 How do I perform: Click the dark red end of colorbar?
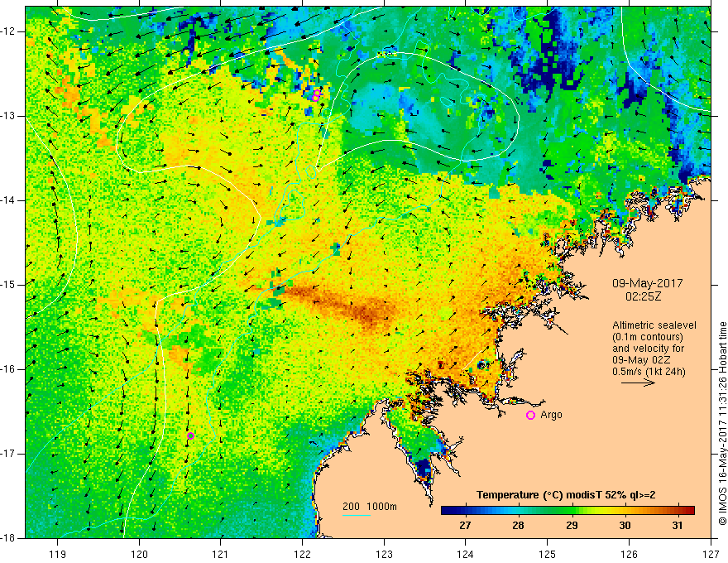690,511
